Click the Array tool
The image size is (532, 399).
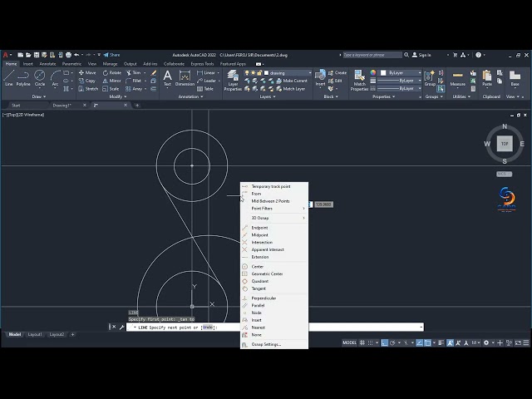[x=134, y=89]
